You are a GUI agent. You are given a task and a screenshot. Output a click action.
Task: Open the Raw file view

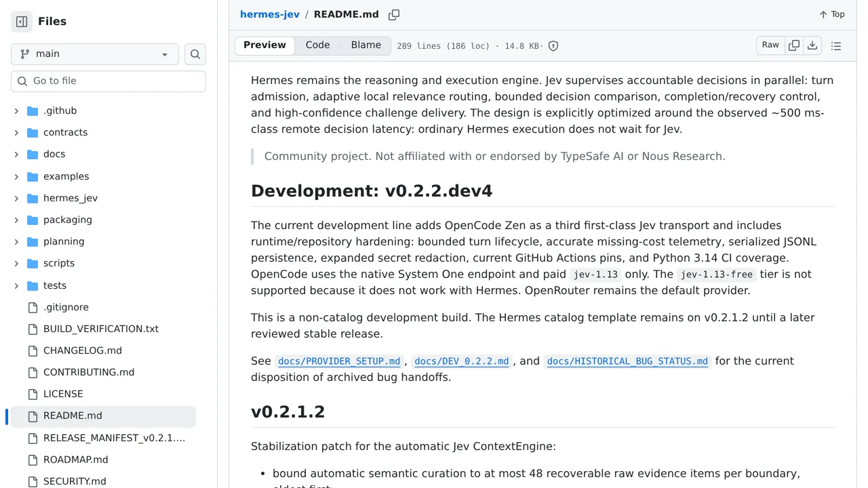770,45
